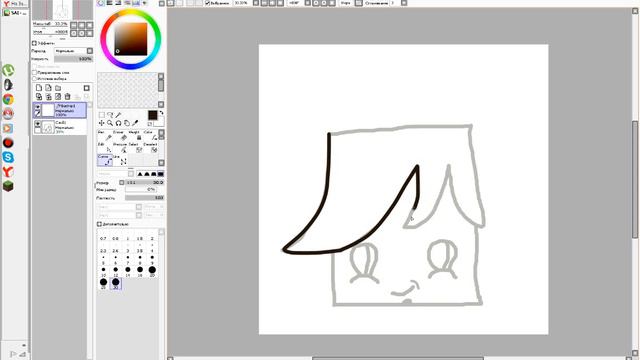
Task: Swap foreground and background colors
Action: tap(162, 113)
